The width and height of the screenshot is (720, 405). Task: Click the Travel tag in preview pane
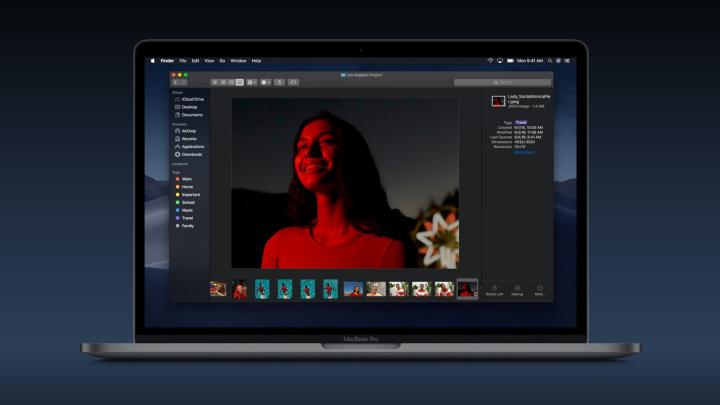tap(521, 123)
